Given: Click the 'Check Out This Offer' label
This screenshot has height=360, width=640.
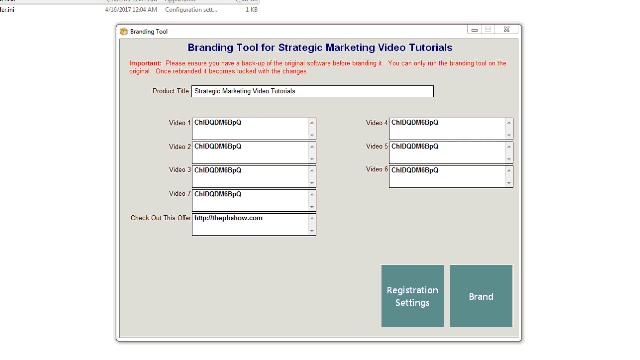Looking at the screenshot, I should [x=160, y=218].
